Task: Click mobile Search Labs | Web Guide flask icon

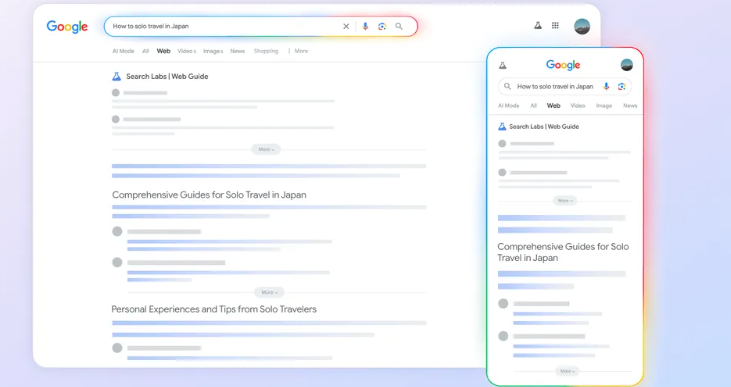Action: [502, 126]
